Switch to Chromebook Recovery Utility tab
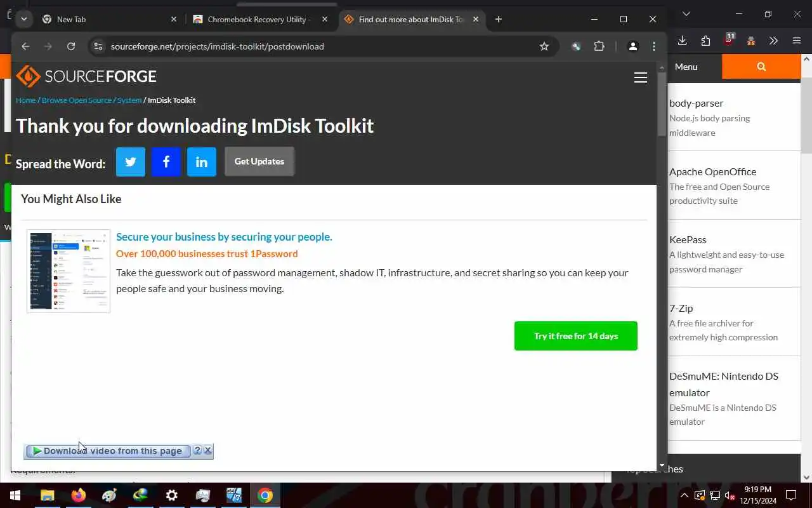This screenshot has width=812, height=508. 260,19
